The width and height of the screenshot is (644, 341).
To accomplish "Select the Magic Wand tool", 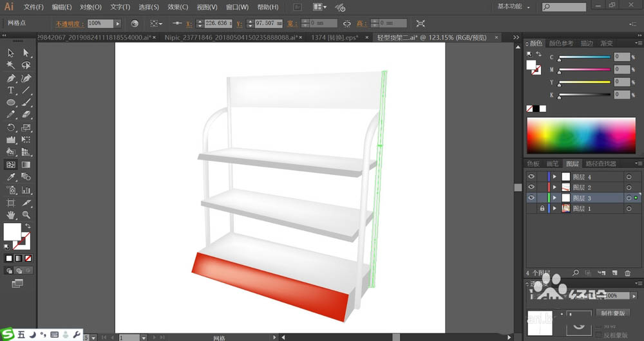I will tap(11, 65).
